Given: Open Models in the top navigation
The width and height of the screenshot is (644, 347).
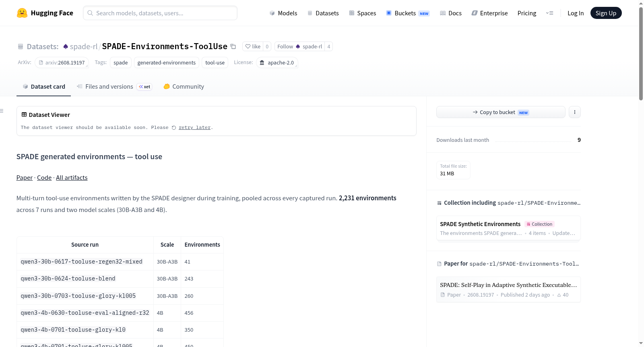Looking at the screenshot, I should (283, 13).
